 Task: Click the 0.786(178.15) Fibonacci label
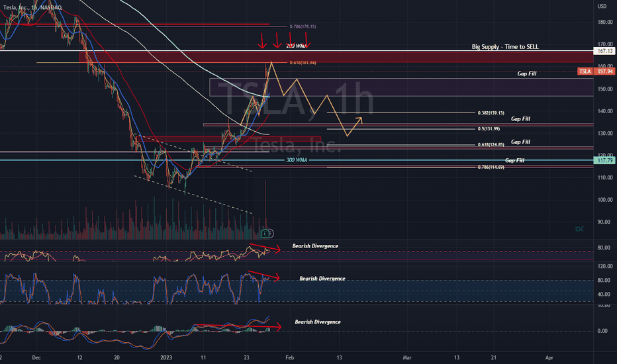pyautogui.click(x=303, y=26)
